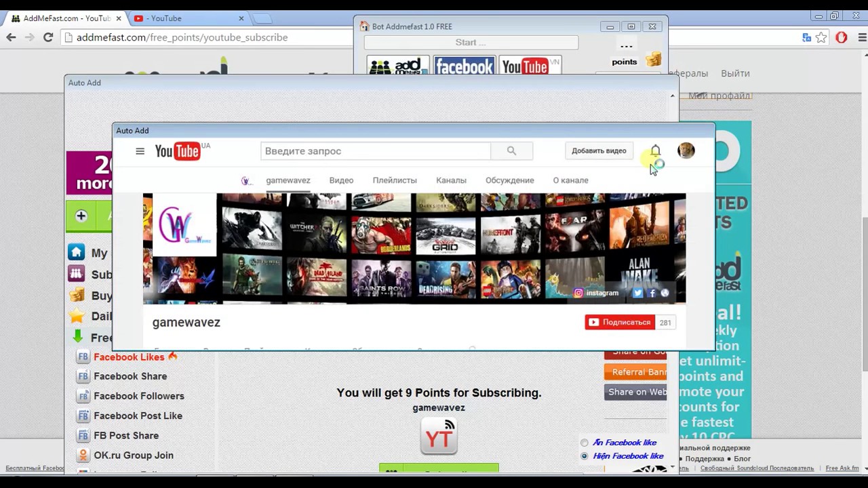The image size is (868, 488).
Task: Open the Каналы channel tab
Action: click(451, 180)
